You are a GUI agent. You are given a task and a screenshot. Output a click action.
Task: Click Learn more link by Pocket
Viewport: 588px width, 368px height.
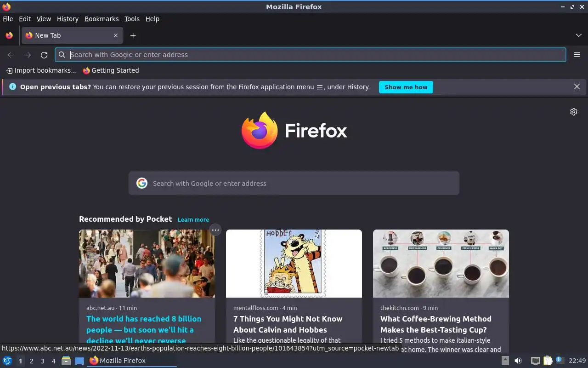tap(193, 219)
